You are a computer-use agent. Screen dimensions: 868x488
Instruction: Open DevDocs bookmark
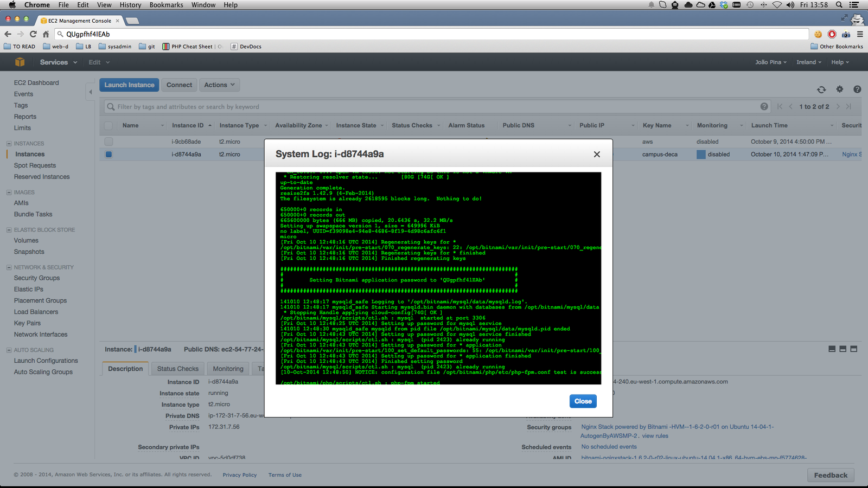tap(246, 47)
